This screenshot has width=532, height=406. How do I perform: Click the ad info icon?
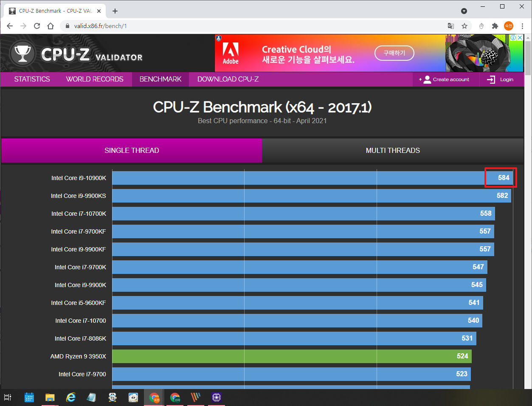513,37
